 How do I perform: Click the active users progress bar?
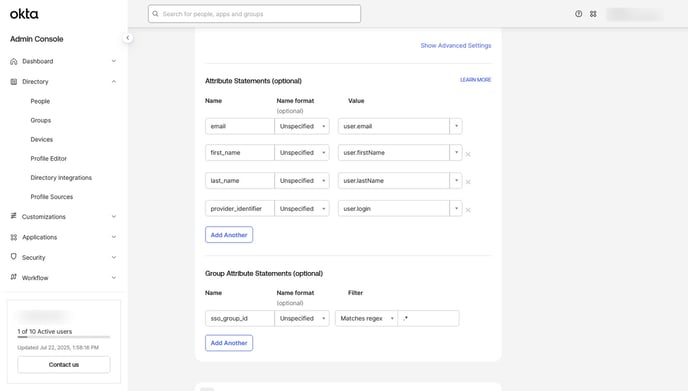[x=64, y=337]
